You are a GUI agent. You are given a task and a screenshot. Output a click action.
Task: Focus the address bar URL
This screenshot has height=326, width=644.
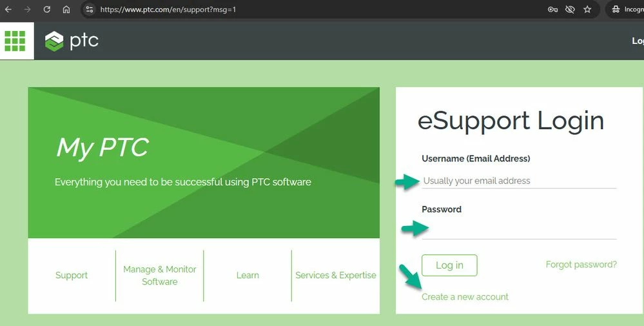click(x=168, y=9)
